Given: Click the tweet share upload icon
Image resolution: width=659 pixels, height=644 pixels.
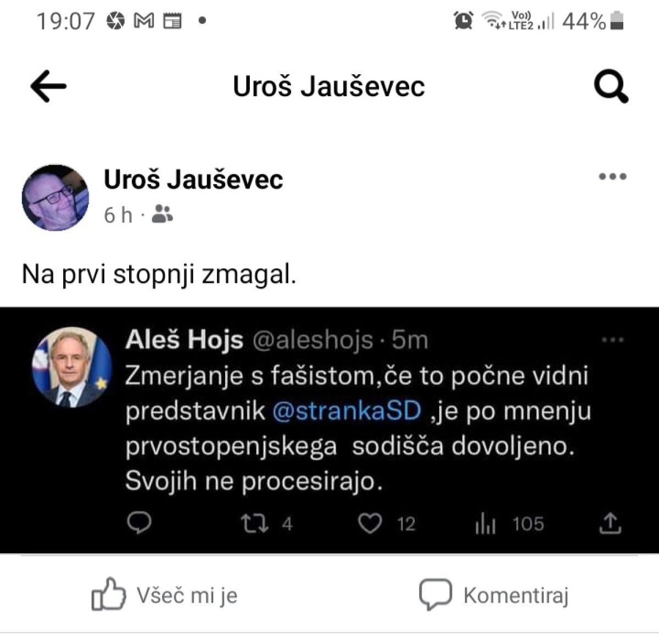Looking at the screenshot, I should tap(610, 523).
